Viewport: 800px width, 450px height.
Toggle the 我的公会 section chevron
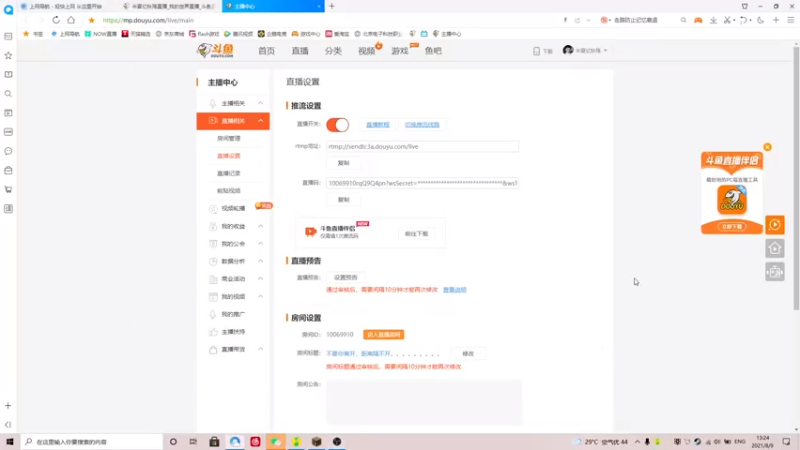point(260,243)
